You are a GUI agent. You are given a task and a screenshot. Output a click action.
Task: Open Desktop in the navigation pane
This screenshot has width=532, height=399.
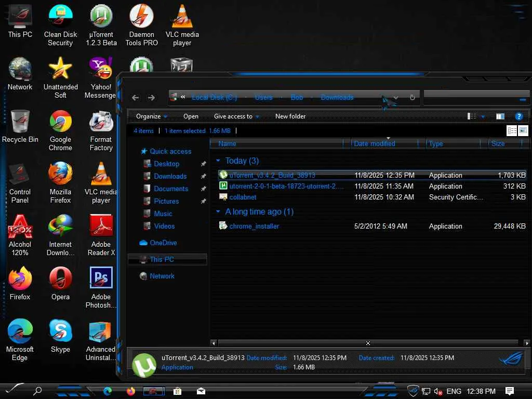click(162, 164)
